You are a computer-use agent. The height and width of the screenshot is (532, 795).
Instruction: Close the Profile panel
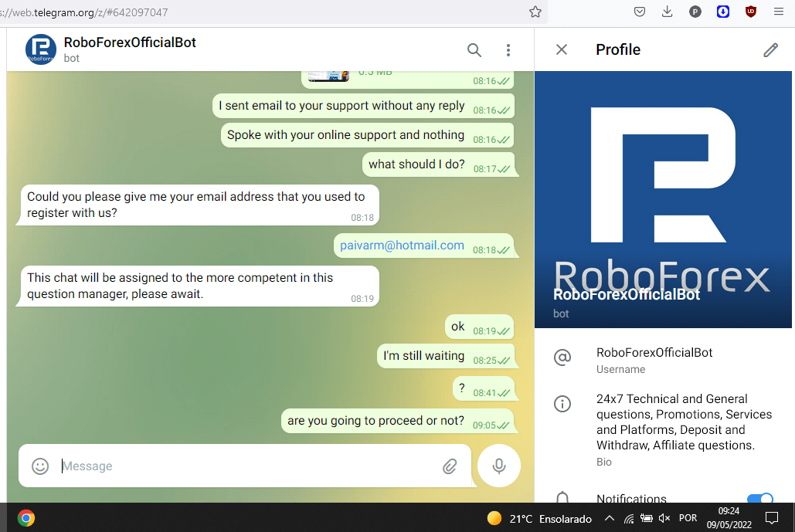coord(562,49)
